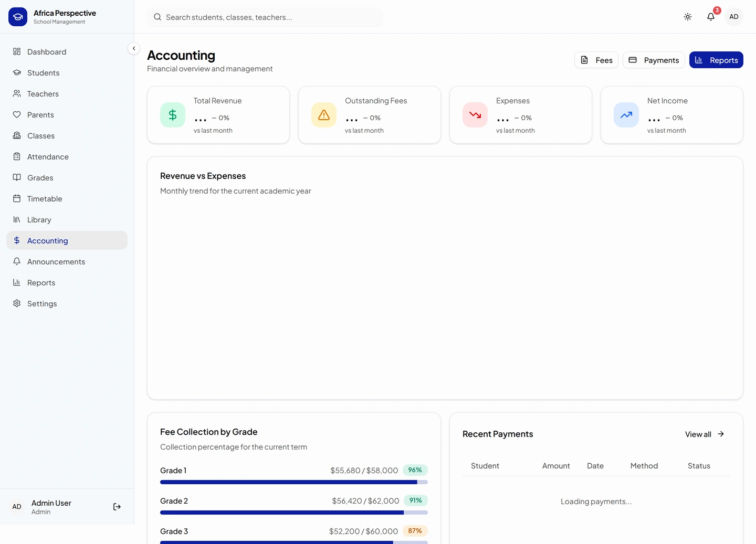Click the Grade 1 collection progress bar

(x=294, y=482)
